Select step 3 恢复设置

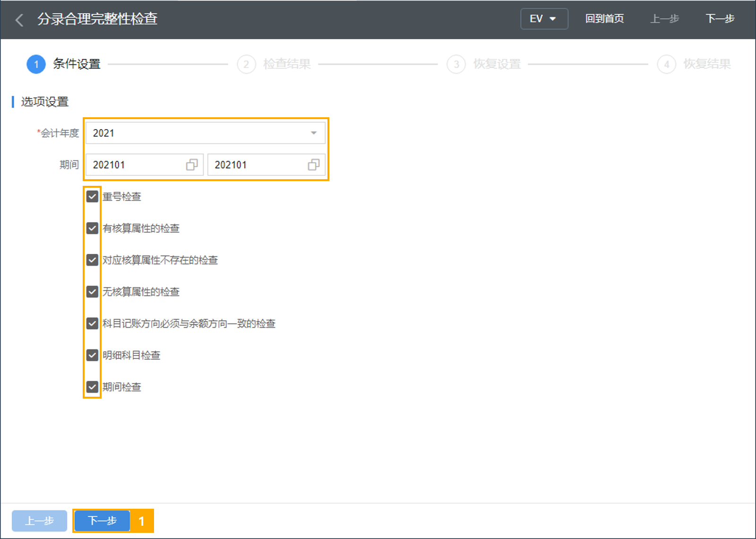point(484,64)
